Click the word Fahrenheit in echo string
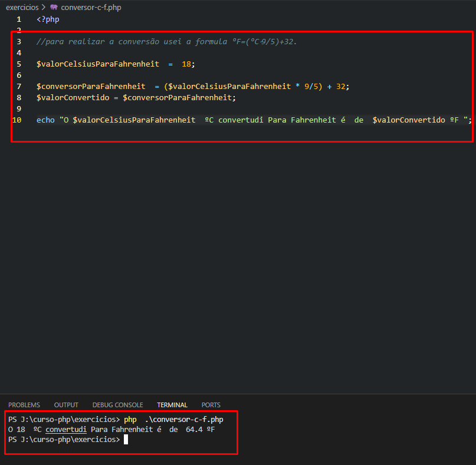The width and height of the screenshot is (476, 465). (313, 120)
